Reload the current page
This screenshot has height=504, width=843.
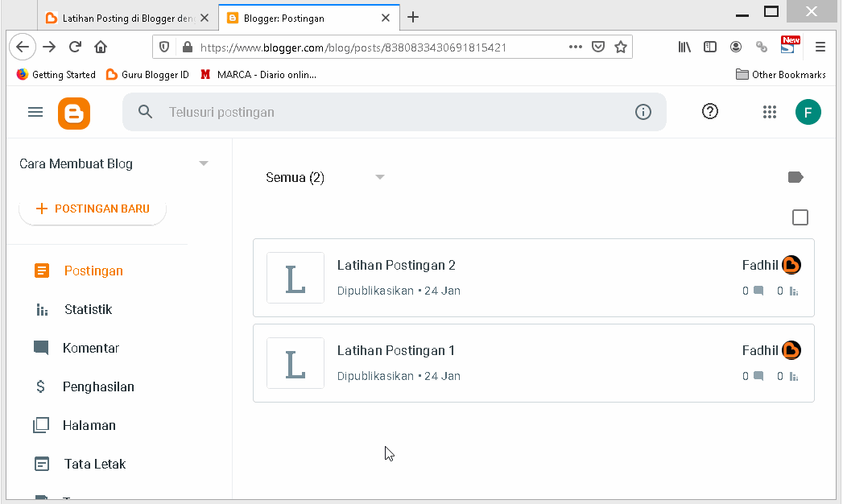(x=75, y=47)
